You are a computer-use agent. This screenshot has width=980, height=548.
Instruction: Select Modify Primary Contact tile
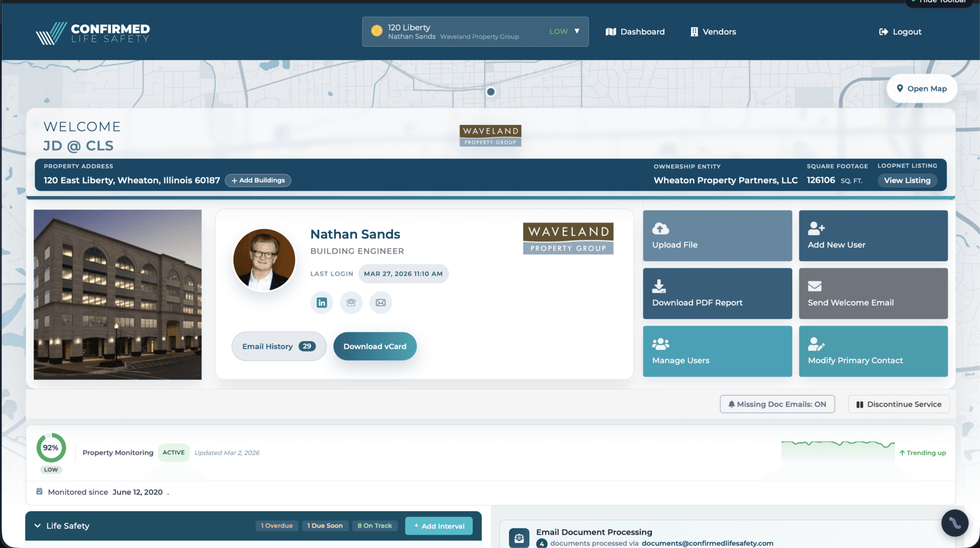pos(873,351)
